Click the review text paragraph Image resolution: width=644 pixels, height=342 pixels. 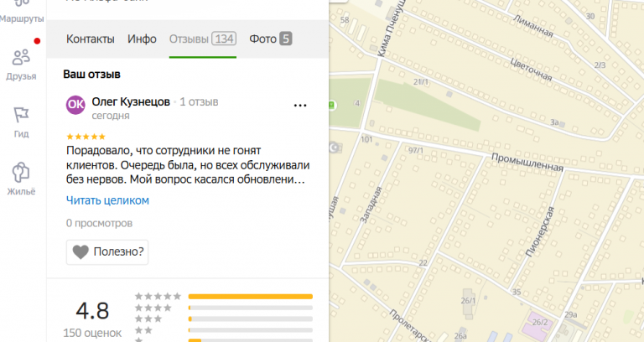coord(188,165)
